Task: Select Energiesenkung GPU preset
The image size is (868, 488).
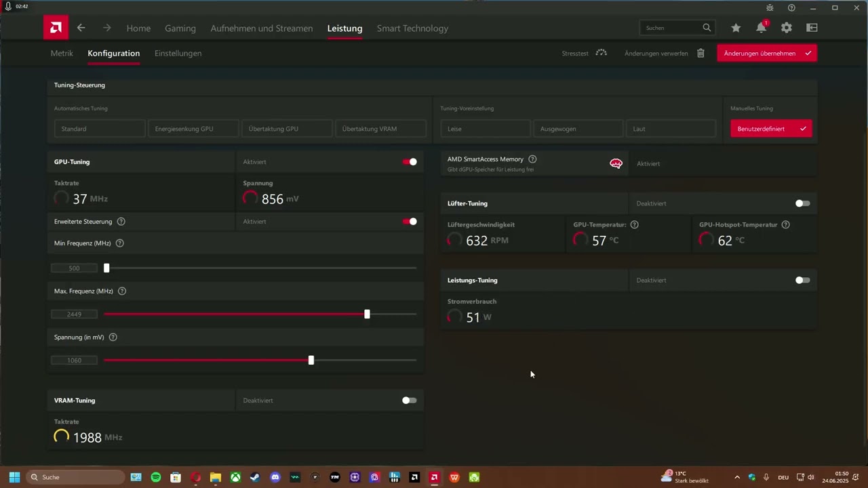Action: pyautogui.click(x=193, y=129)
